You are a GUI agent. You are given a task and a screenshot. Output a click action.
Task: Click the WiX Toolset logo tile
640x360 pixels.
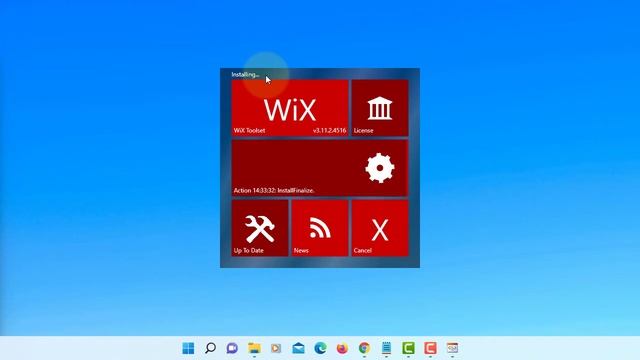pos(290,108)
